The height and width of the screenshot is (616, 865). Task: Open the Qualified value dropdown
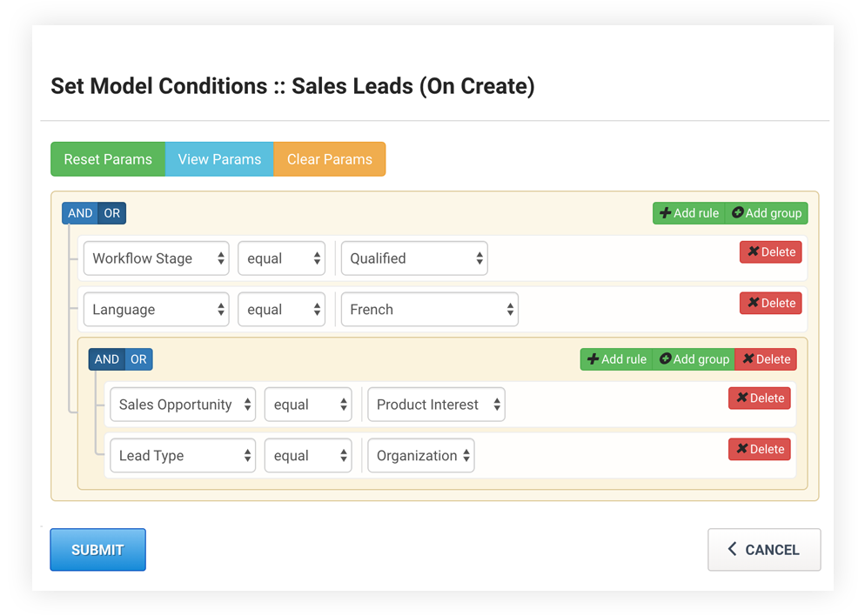[414, 258]
